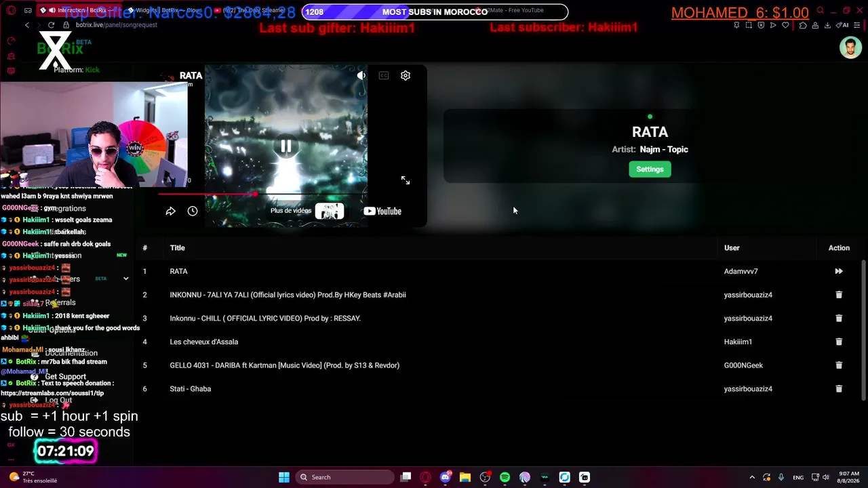Click the Watch Later clock icon
Screen dimensions: 868x488
click(193, 211)
